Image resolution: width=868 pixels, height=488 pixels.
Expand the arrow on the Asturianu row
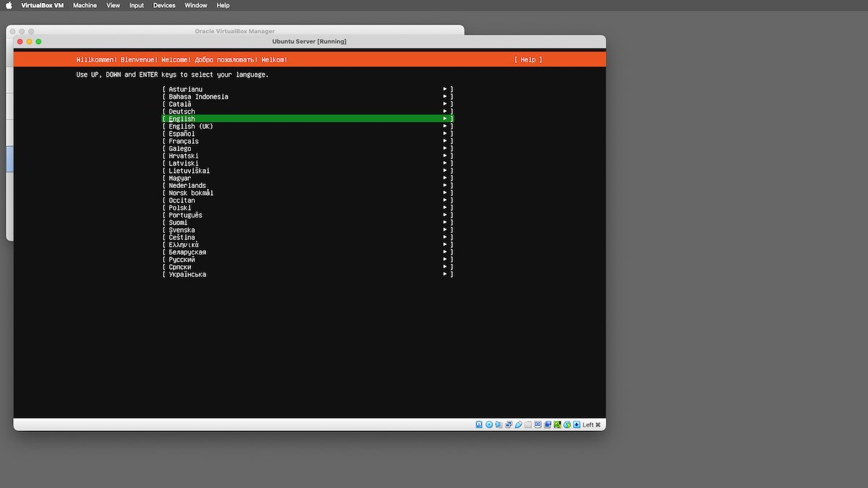(445, 89)
